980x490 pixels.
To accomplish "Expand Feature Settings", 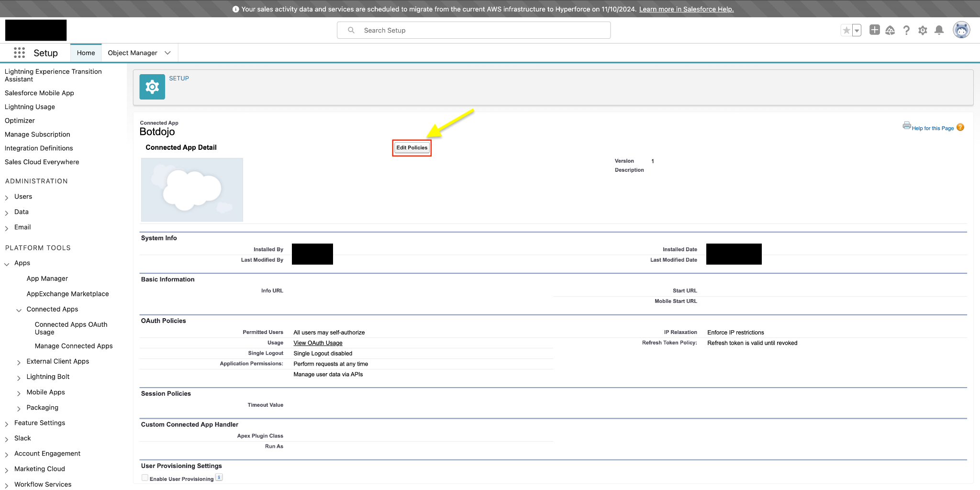I will tap(7, 423).
